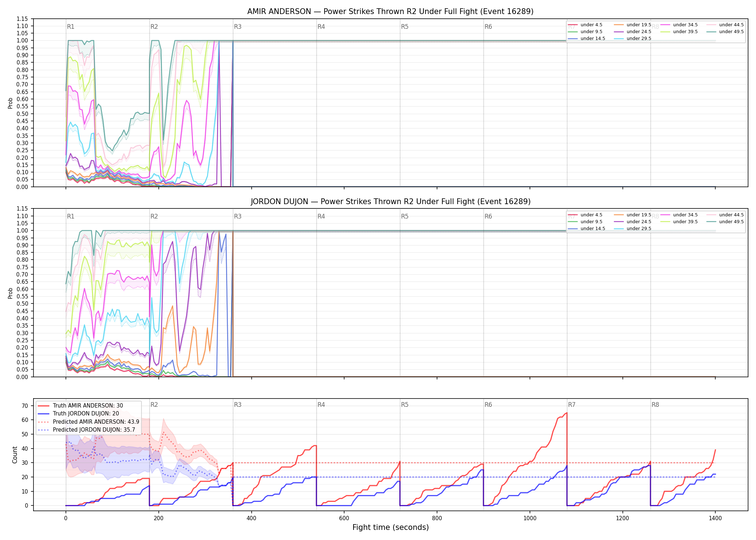The width and height of the screenshot is (756, 540).
Task: Click the R3 round label in the Count chart
Action: click(238, 405)
